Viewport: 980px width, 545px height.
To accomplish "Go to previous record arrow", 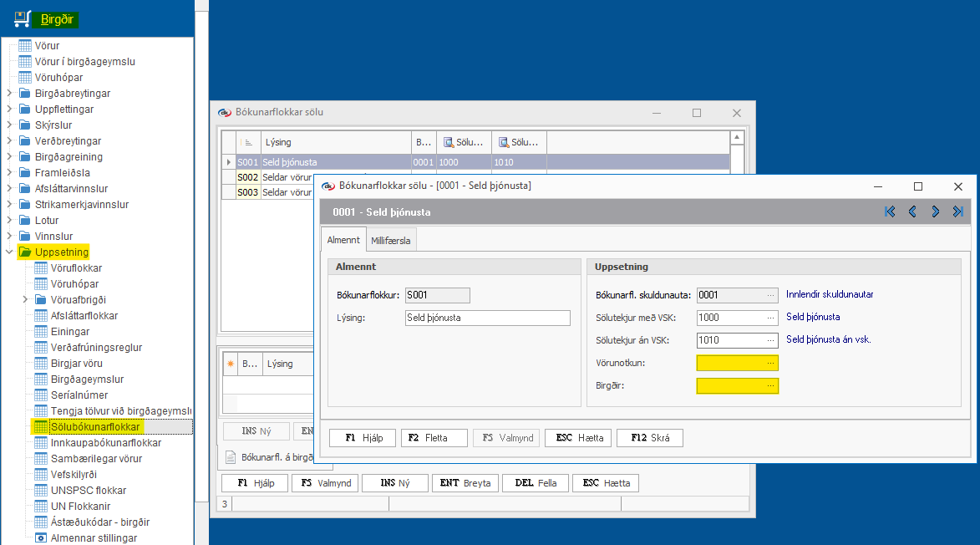I will click(x=912, y=211).
